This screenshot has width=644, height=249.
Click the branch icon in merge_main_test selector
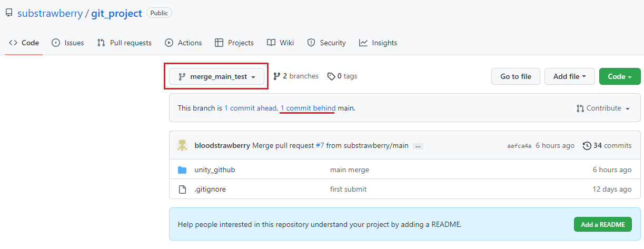pyautogui.click(x=182, y=76)
